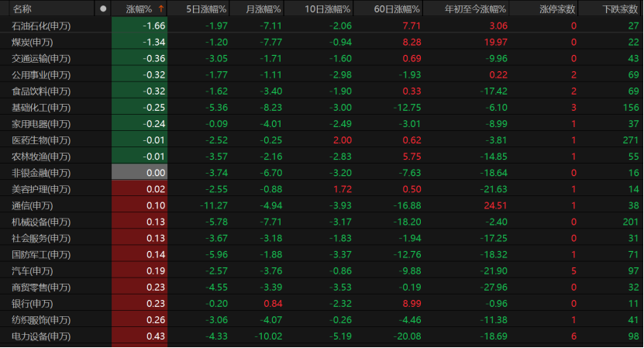Click the -2.49 ten-day value for 家用电器
This screenshot has width=644, height=348.
click(x=340, y=124)
